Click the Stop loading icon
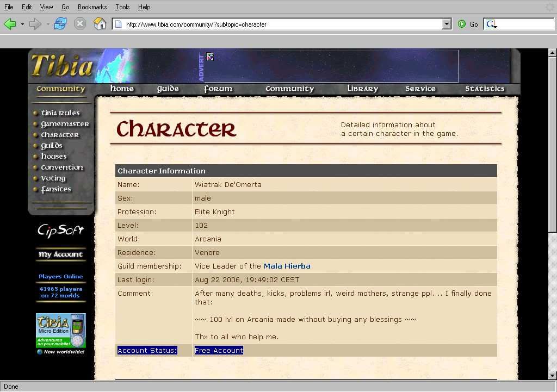The height and width of the screenshot is (392, 557). pos(80,24)
